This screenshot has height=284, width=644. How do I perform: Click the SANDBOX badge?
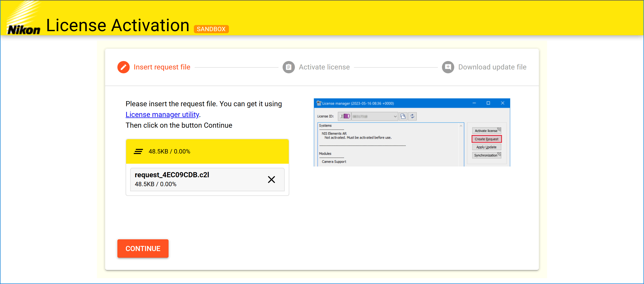(211, 29)
